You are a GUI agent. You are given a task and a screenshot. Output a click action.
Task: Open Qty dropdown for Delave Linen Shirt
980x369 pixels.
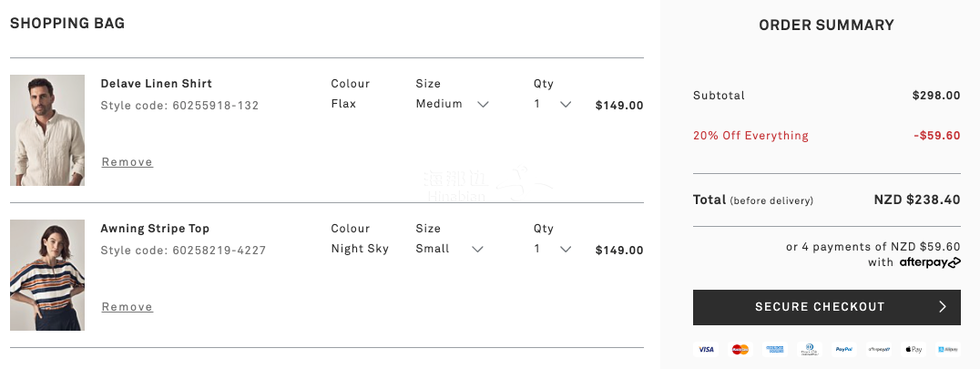(553, 105)
